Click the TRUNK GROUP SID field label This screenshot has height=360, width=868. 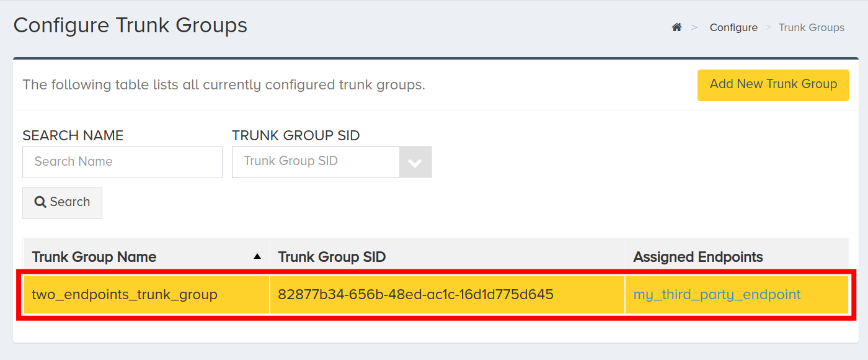pos(296,135)
